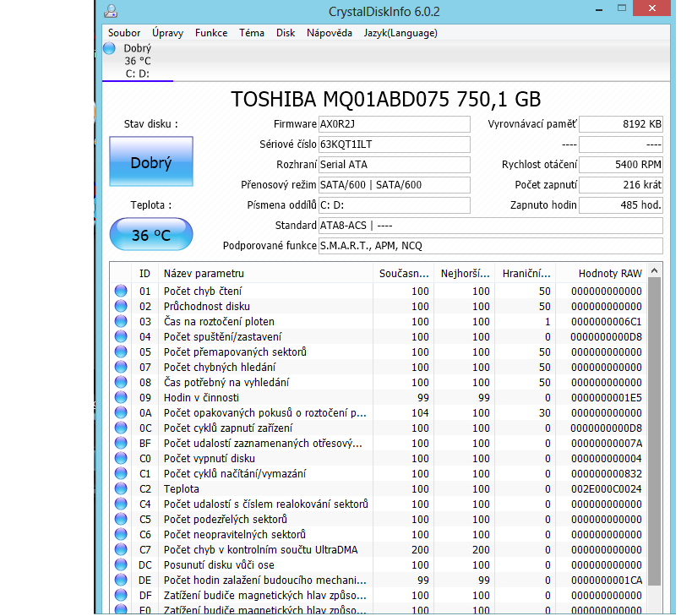Click RAW value 0000000006C1
The height and width of the screenshot is (616, 692).
click(x=607, y=322)
